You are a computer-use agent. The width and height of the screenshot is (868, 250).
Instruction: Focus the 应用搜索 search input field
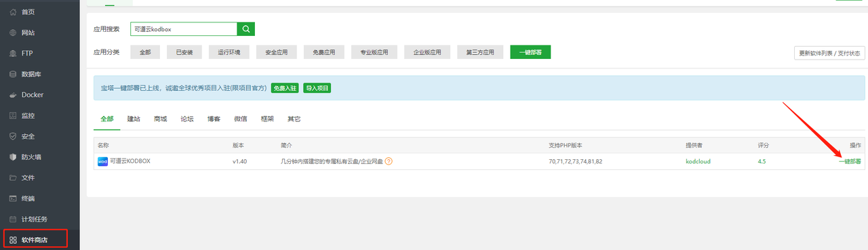pyautogui.click(x=184, y=29)
